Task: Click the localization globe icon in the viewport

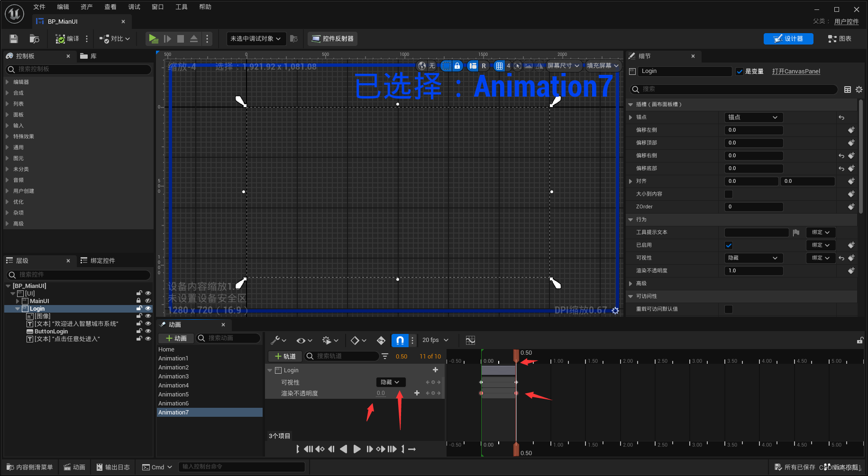Action: click(422, 66)
